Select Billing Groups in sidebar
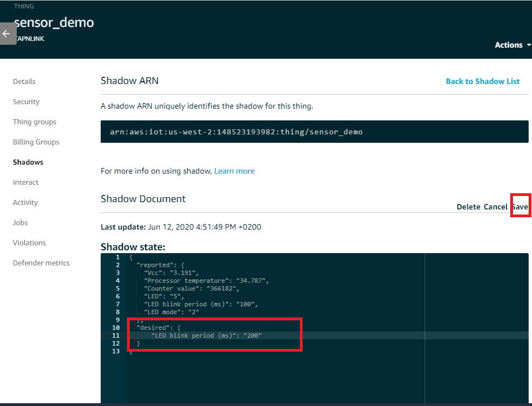 click(36, 142)
